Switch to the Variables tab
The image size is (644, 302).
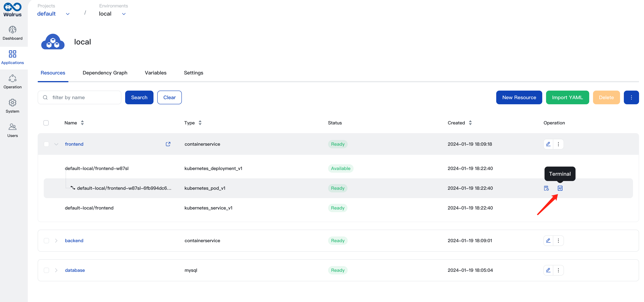pyautogui.click(x=156, y=73)
